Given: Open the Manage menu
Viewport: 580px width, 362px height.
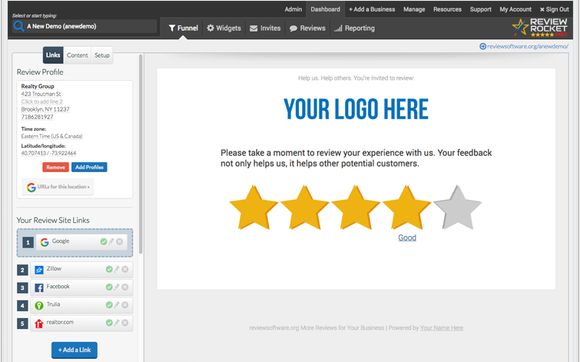Looking at the screenshot, I should (x=414, y=9).
